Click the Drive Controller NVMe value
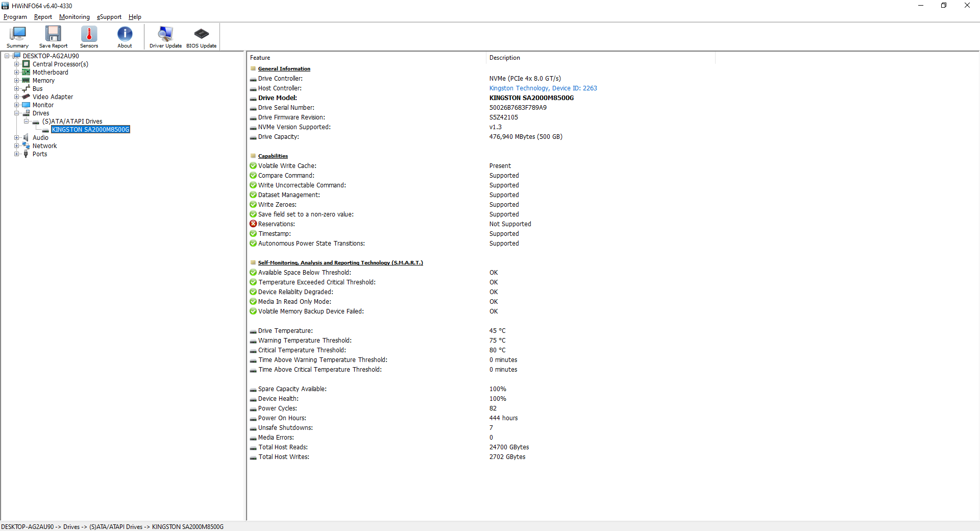The height and width of the screenshot is (531, 980). tap(525, 79)
